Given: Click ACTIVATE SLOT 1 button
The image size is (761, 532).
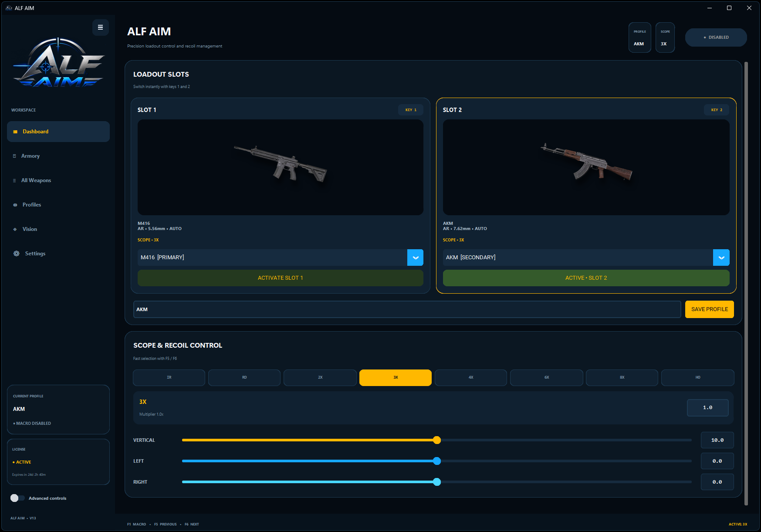Looking at the screenshot, I should tap(281, 278).
